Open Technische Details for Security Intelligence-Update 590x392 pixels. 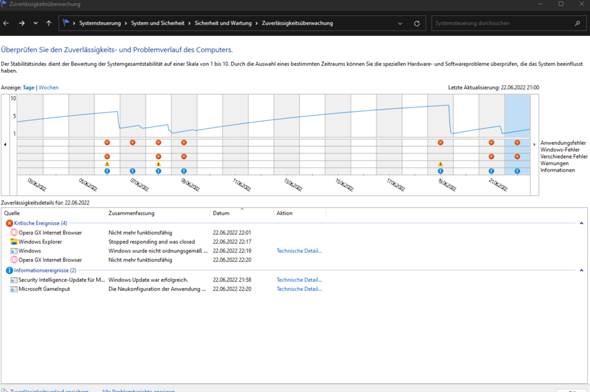299,280
